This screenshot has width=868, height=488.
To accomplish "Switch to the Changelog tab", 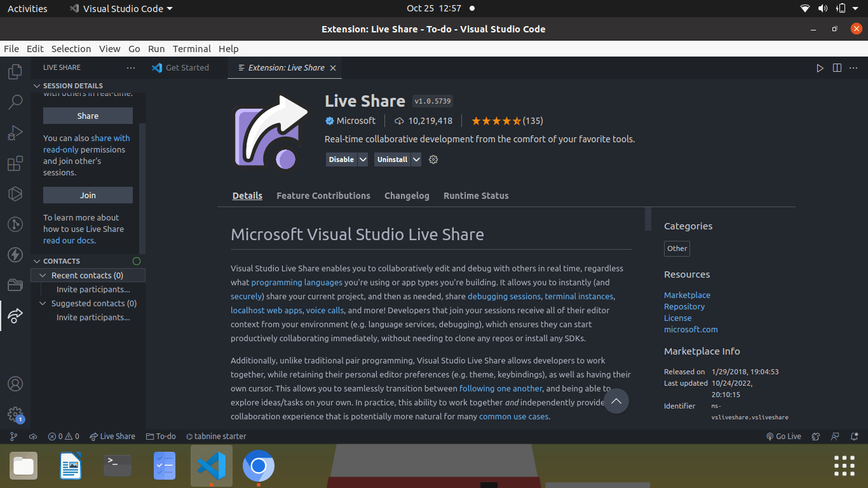I will click(407, 196).
